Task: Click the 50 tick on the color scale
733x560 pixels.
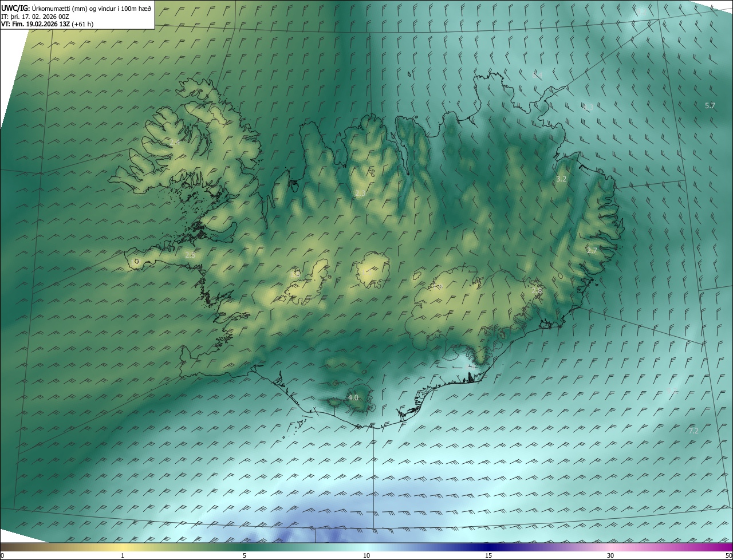Action: pos(728,556)
